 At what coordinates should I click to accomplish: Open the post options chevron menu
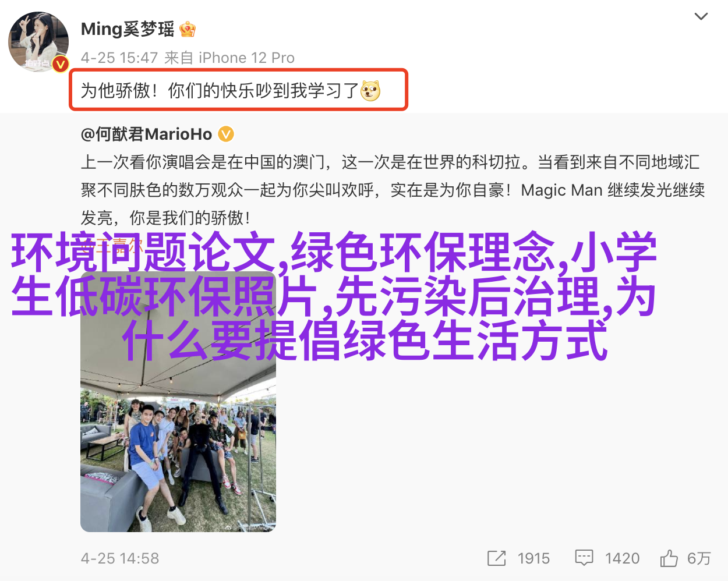pyautogui.click(x=701, y=16)
